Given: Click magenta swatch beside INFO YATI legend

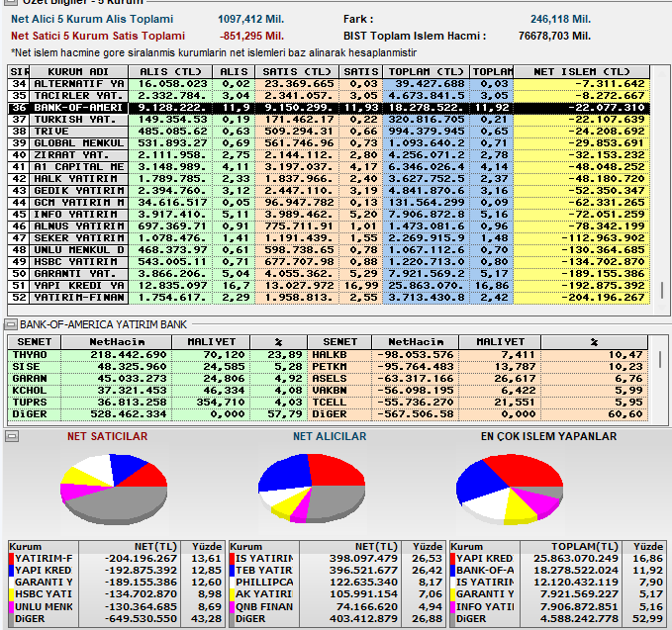Looking at the screenshot, I should (x=452, y=607).
